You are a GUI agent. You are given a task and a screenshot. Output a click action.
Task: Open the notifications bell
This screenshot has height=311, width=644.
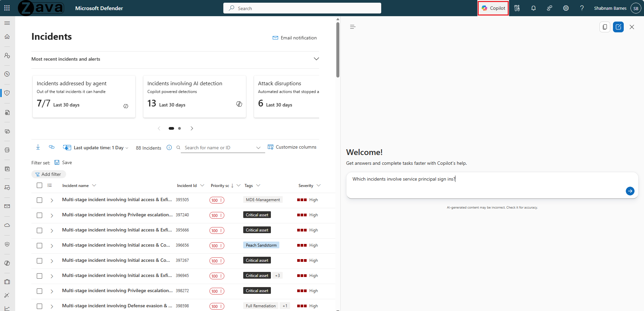(x=533, y=8)
